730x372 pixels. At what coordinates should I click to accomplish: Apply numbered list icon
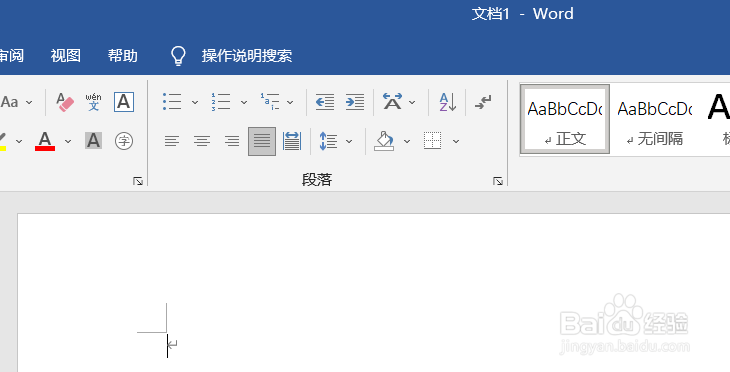[221, 102]
